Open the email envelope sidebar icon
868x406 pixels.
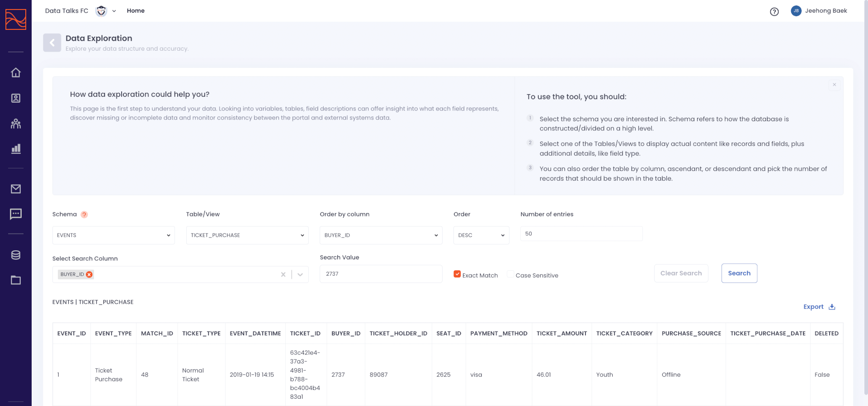click(16, 189)
